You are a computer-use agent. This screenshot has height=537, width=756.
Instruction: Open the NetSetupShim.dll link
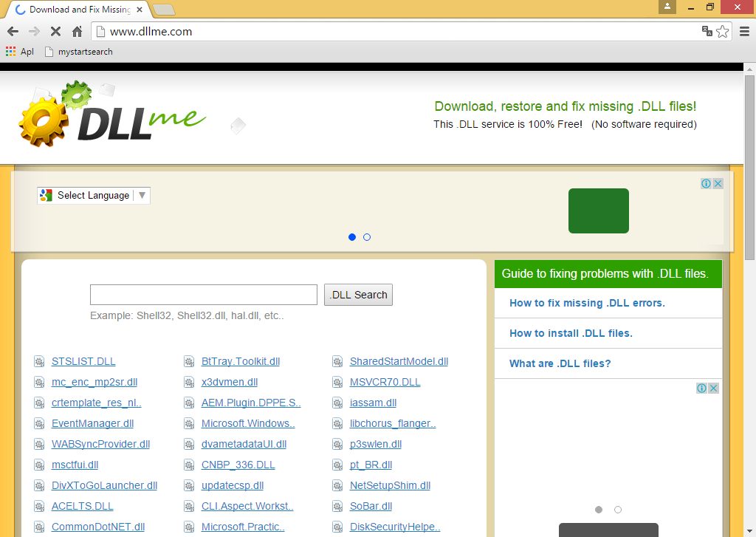[x=390, y=486]
